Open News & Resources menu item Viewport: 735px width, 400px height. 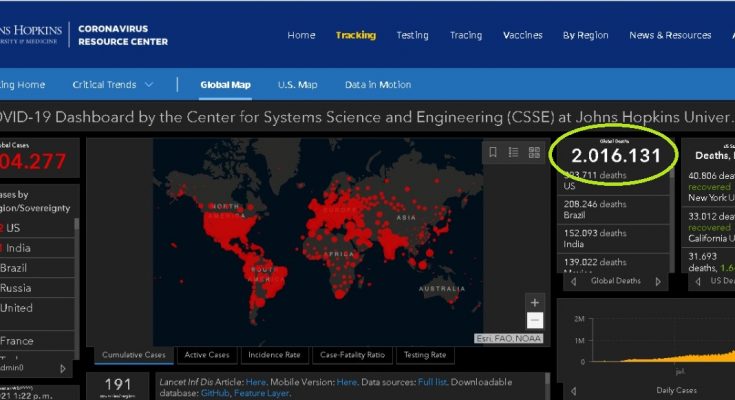pos(670,35)
